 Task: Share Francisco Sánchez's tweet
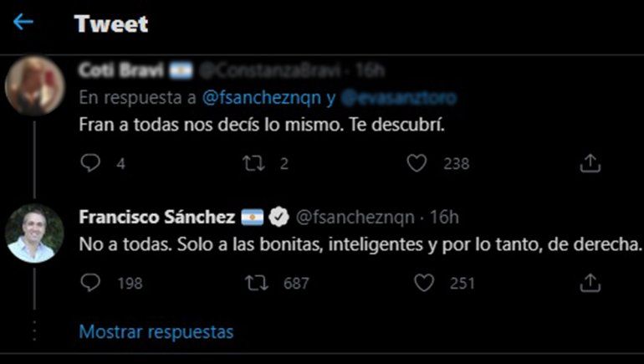coord(590,284)
